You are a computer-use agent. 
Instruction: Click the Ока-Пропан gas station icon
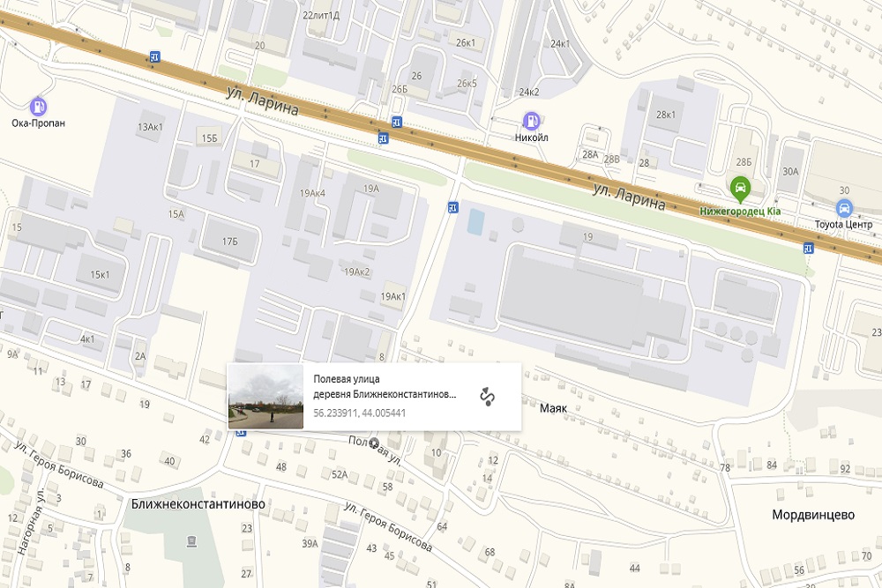tap(39, 105)
